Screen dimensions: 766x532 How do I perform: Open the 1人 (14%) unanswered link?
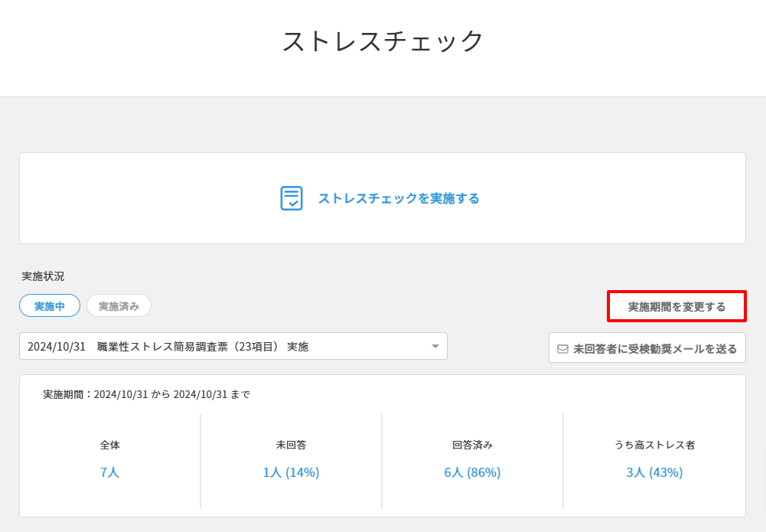[x=291, y=472]
